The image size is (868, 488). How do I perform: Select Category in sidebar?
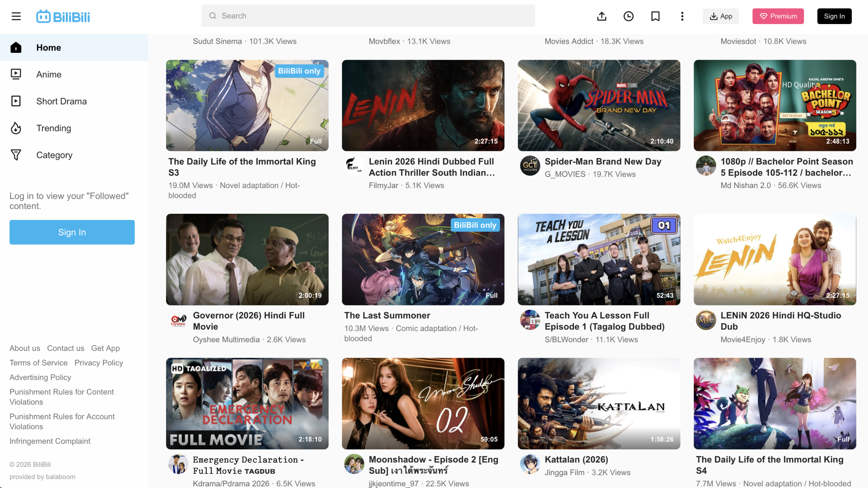point(74,155)
